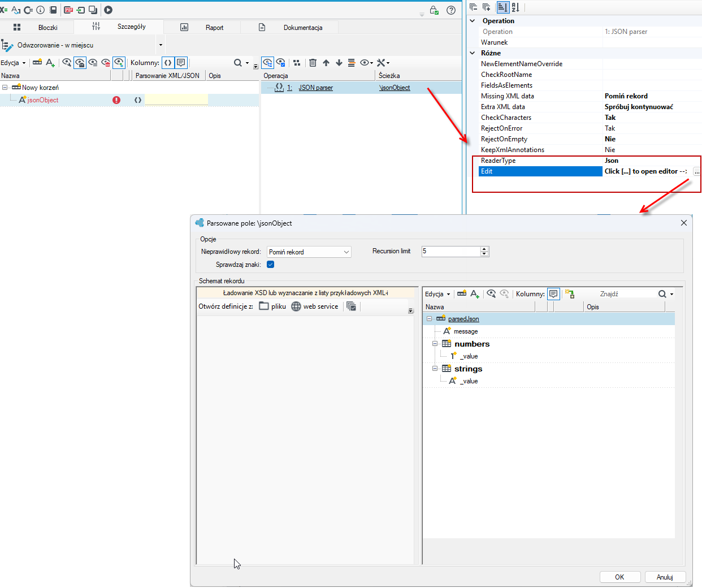Image resolution: width=702 pixels, height=588 pixels.
Task: Click the PDF export icon
Action: [68, 10]
